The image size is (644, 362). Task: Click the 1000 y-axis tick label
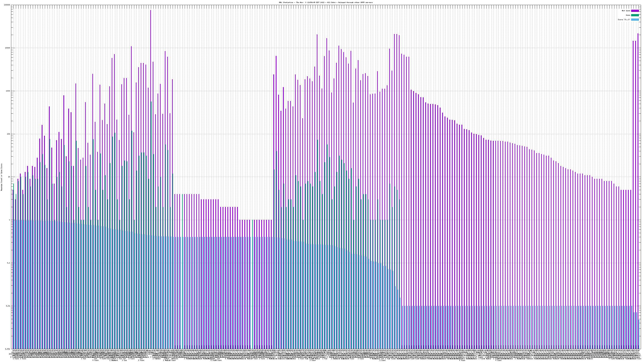[8, 91]
